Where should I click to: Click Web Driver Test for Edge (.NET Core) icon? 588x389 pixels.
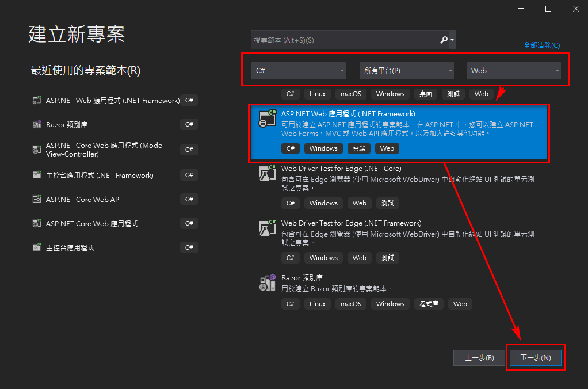pyautogui.click(x=268, y=173)
